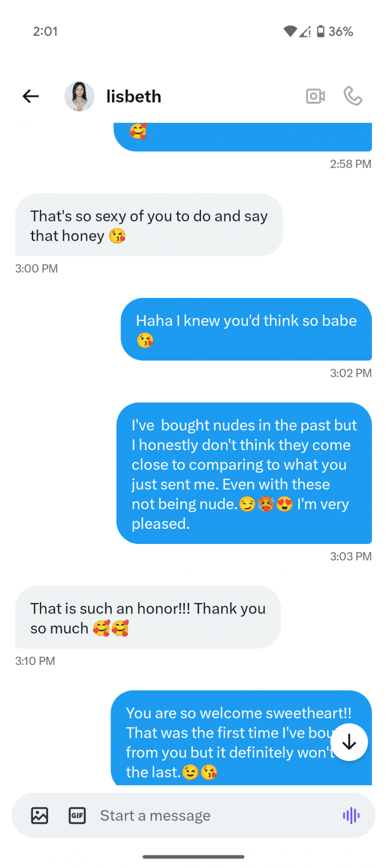
Task: Tap the message starting "I've bought nudes"
Action: [x=244, y=473]
